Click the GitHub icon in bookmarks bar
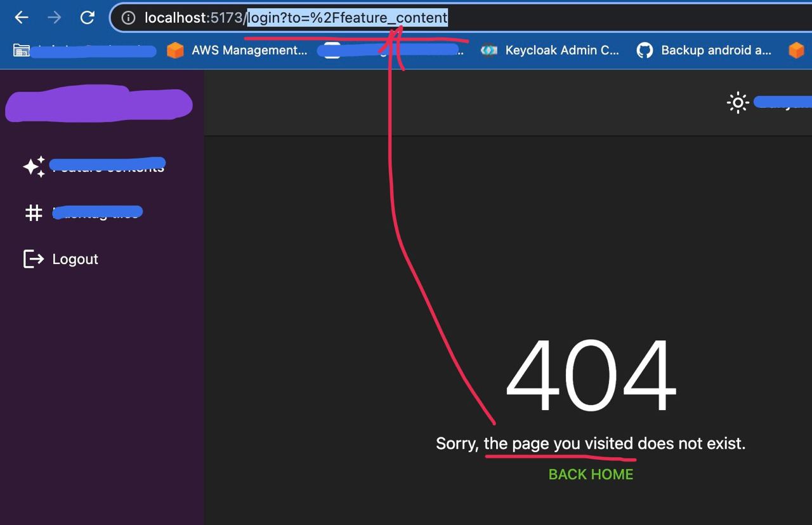 coord(645,50)
